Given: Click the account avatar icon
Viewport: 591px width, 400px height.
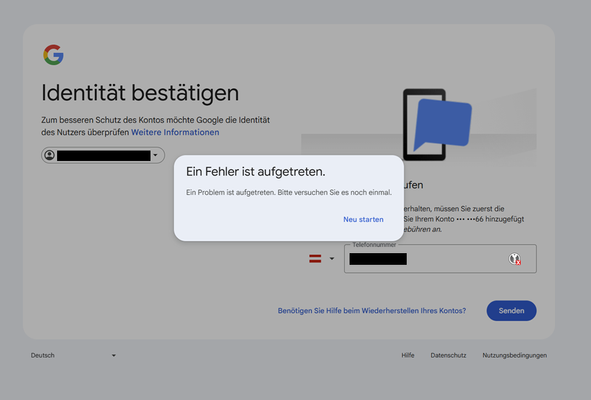Looking at the screenshot, I should 49,155.
